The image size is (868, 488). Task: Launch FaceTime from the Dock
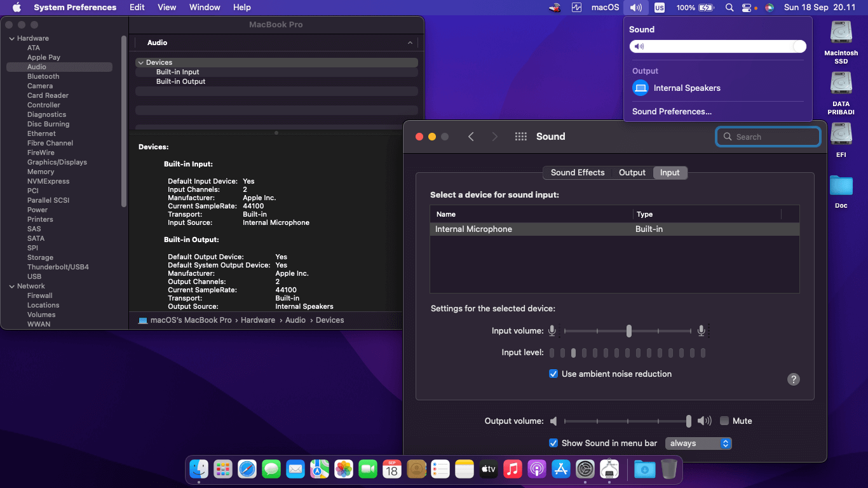368,470
